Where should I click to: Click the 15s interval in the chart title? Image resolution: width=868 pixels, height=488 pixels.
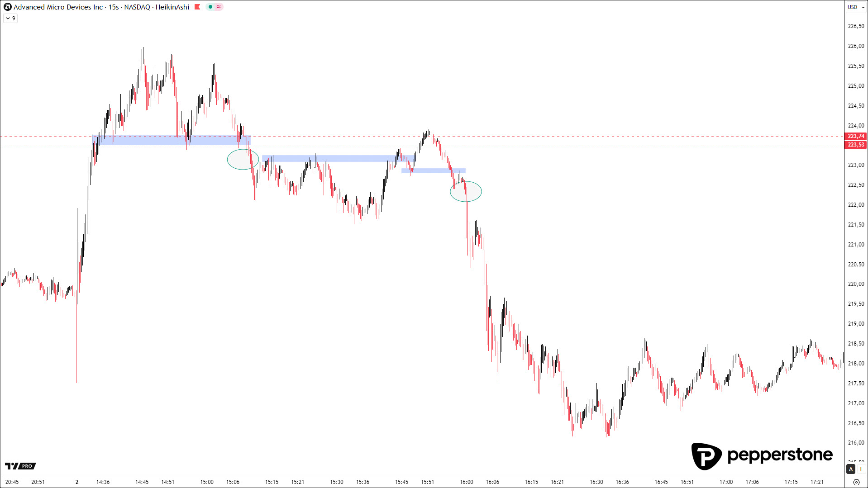tap(114, 7)
